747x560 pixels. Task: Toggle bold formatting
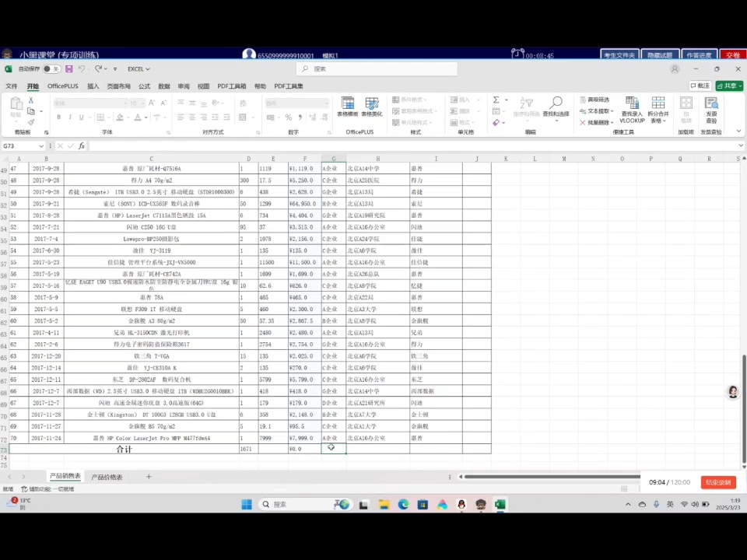tap(58, 117)
